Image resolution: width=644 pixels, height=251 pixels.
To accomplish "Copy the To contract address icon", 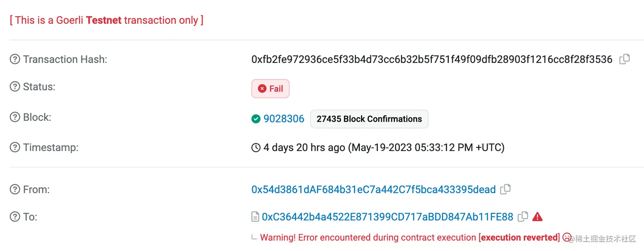I will pos(523,217).
